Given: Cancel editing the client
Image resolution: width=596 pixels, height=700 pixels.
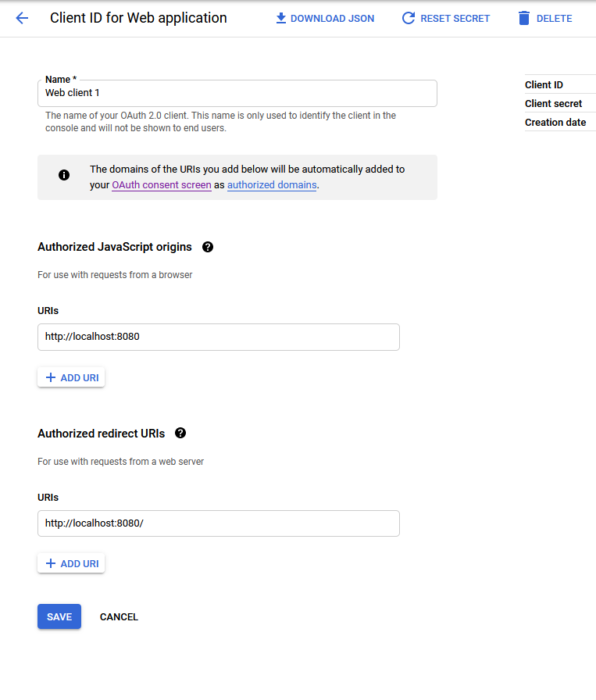Looking at the screenshot, I should [118, 616].
